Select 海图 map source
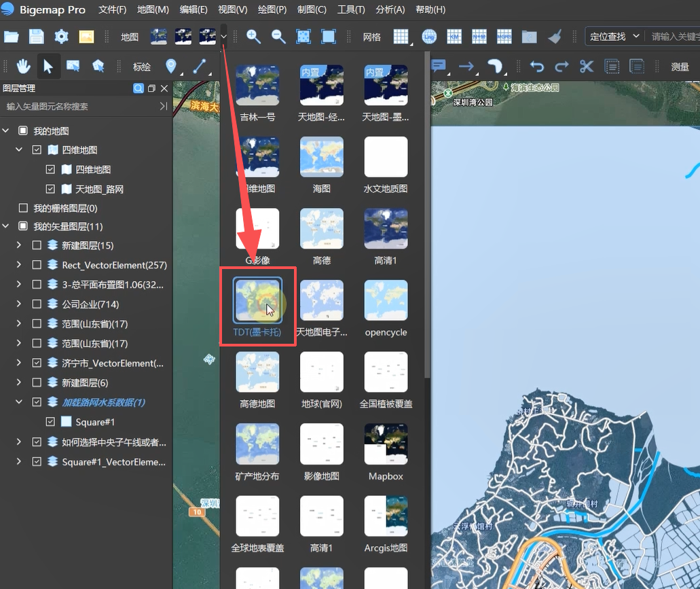Viewport: 700px width, 589px height. (x=322, y=165)
